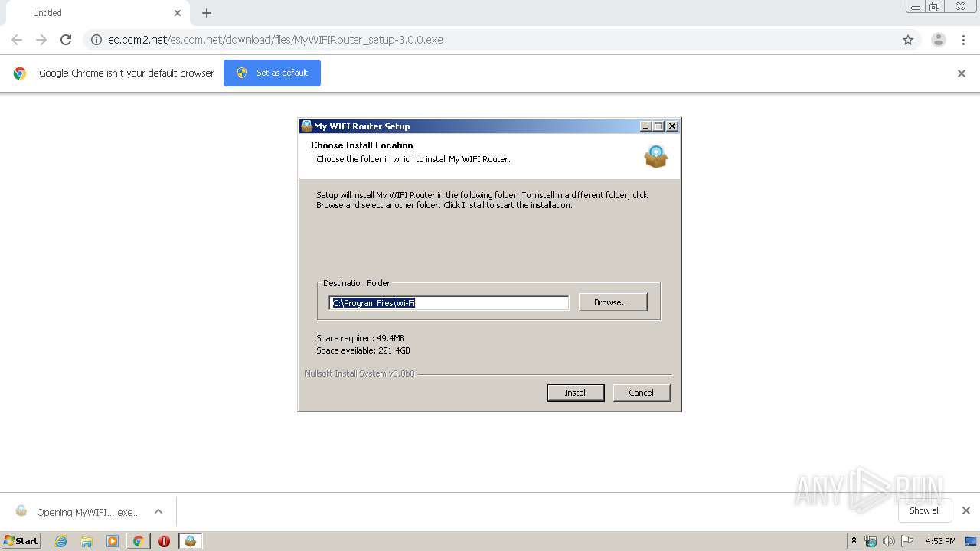
Task: Click the taskbar clock 4:53 PM
Action: [940, 541]
